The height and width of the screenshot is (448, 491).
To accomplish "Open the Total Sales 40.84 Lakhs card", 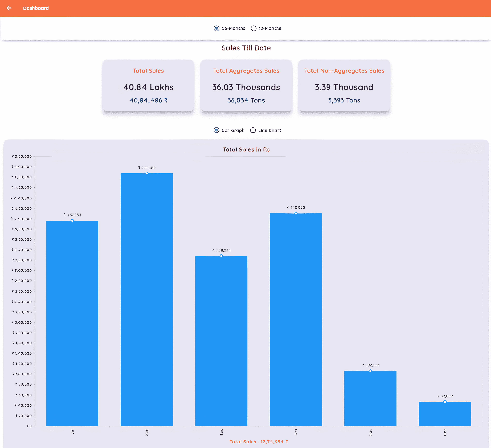I will (148, 85).
